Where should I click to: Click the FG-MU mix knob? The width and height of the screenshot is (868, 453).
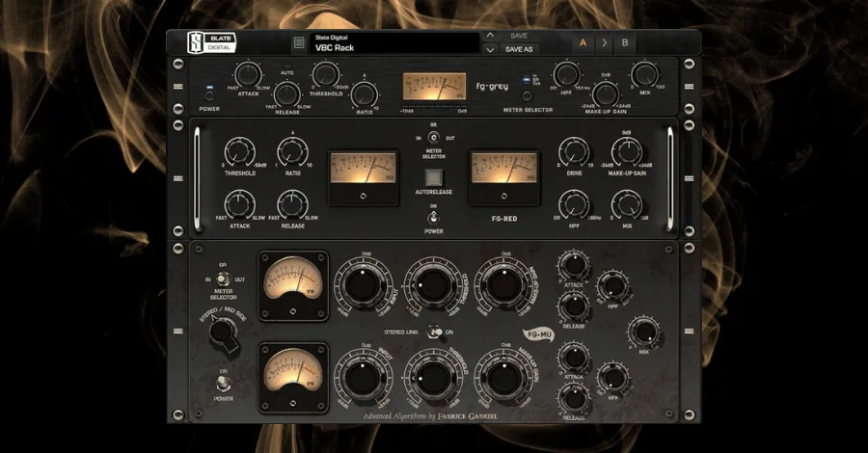644,332
